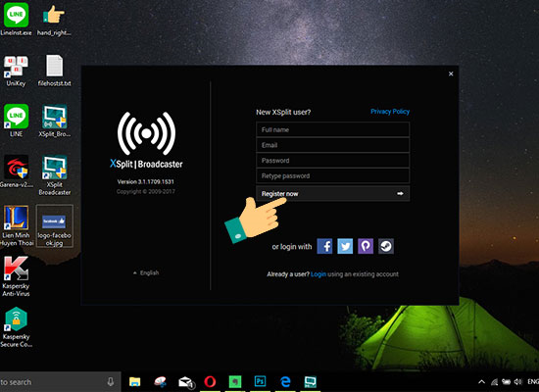
Task: Focus the Full name field
Action: [333, 129]
